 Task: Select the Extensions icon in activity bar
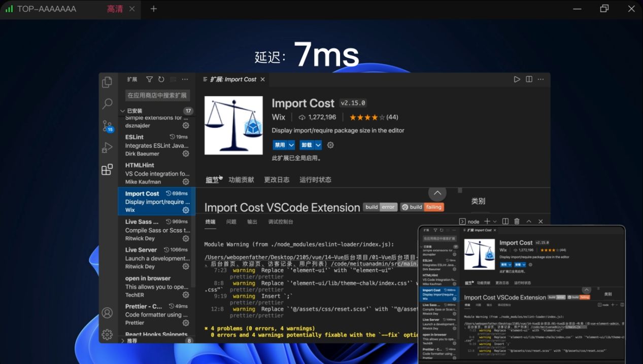coord(107,170)
